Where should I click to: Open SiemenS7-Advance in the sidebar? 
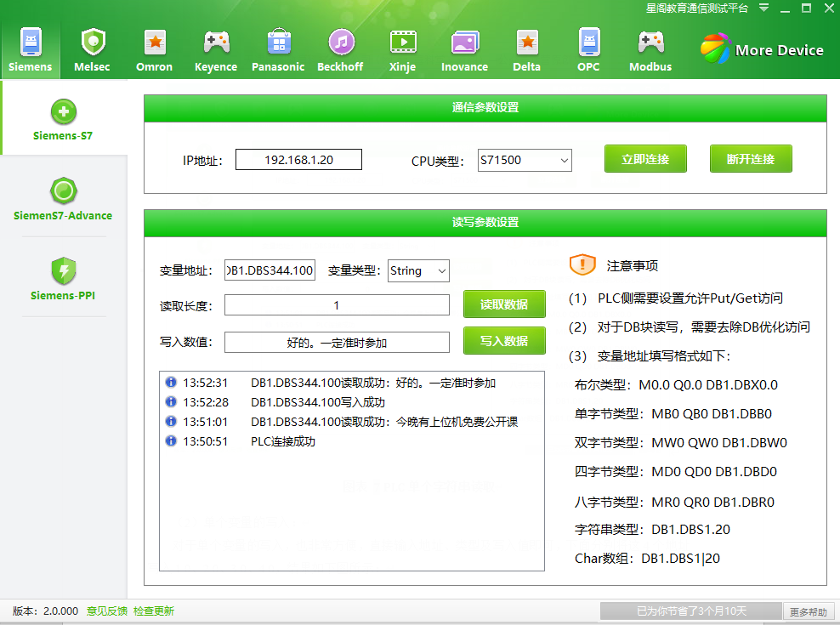click(63, 199)
